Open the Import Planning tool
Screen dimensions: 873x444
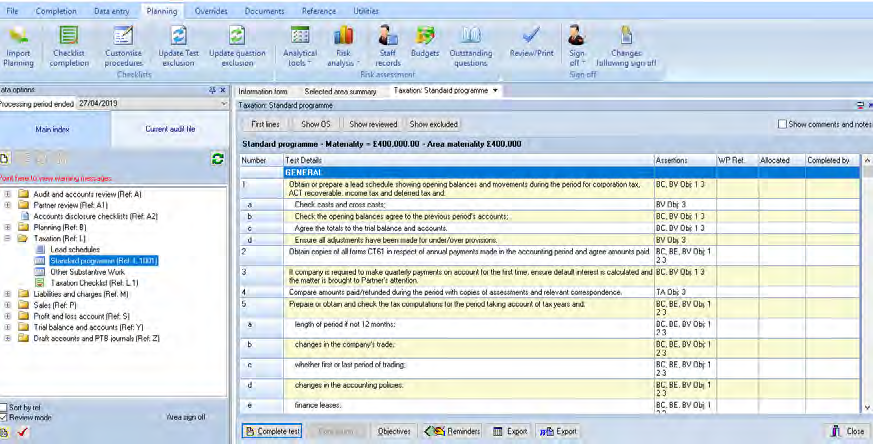(x=18, y=47)
